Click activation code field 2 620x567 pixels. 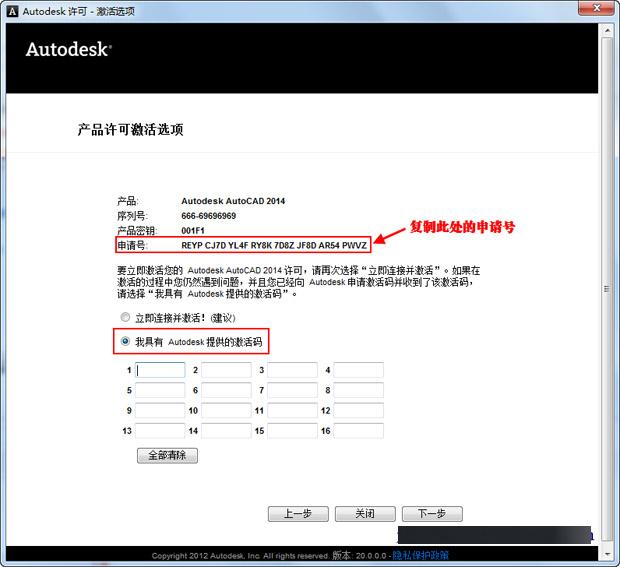pos(226,370)
